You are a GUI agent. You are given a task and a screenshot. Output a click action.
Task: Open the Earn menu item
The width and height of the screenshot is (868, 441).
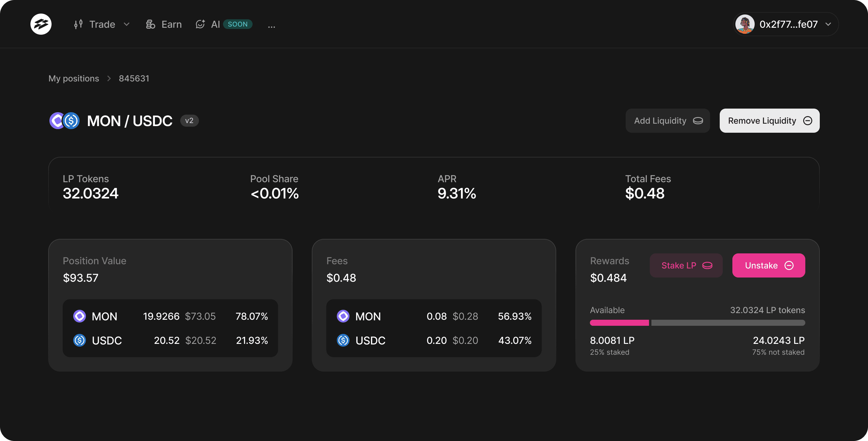[x=171, y=24]
